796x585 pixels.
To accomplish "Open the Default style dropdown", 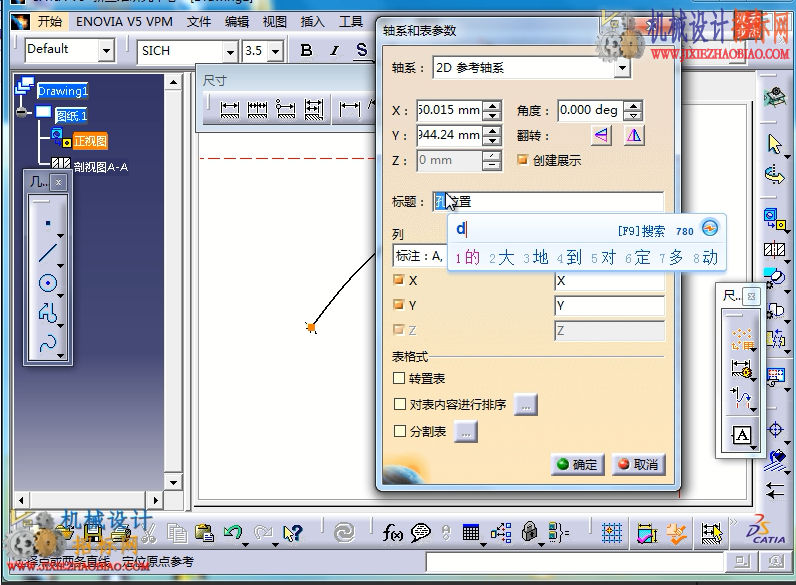I will pos(106,51).
